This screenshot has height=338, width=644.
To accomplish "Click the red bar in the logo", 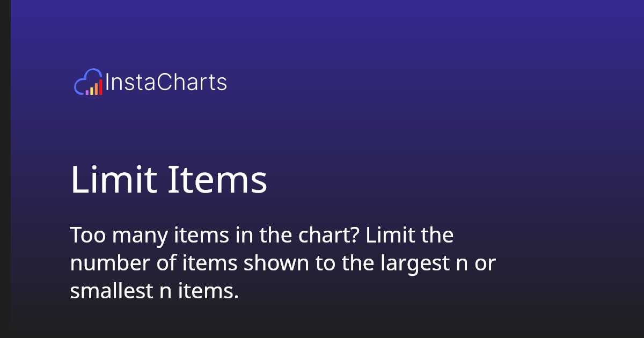I will click(100, 87).
